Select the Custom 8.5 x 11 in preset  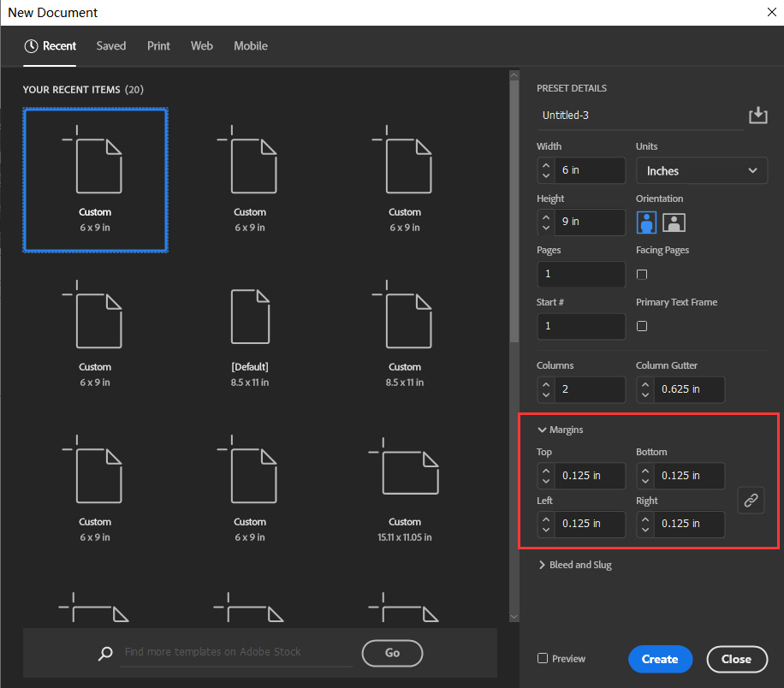tap(405, 335)
